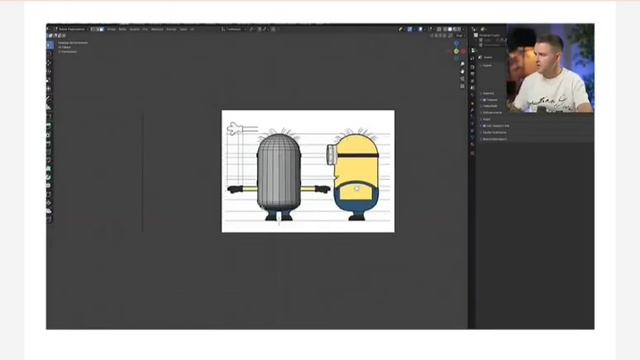Click the red X axis gizmo circle
Viewport: 640px width, 360px height.
click(x=463, y=51)
